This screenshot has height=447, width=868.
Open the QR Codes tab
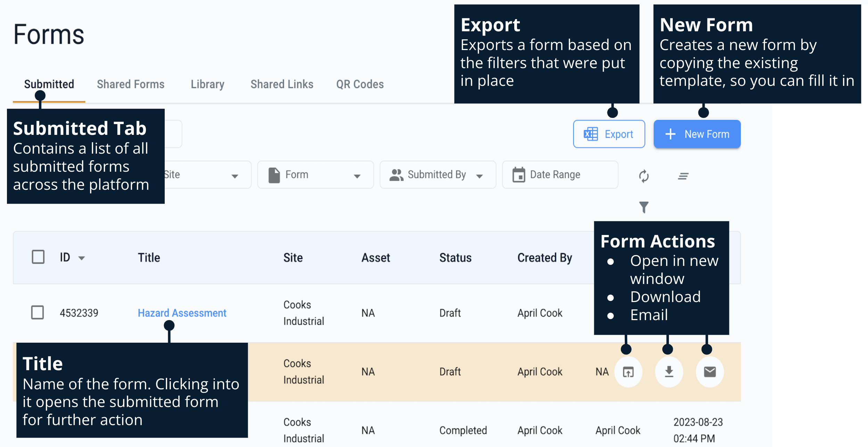tap(360, 84)
